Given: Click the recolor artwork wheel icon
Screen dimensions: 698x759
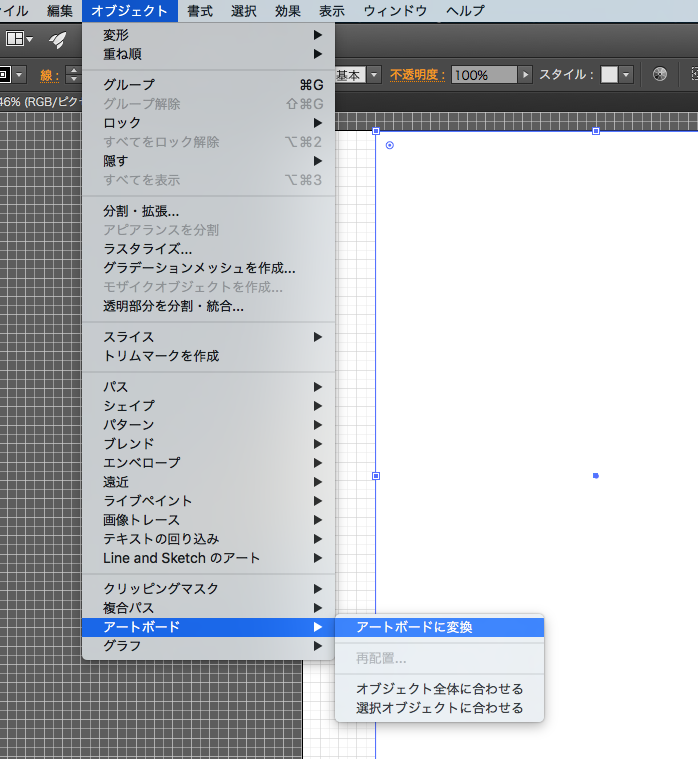Looking at the screenshot, I should pos(660,74).
